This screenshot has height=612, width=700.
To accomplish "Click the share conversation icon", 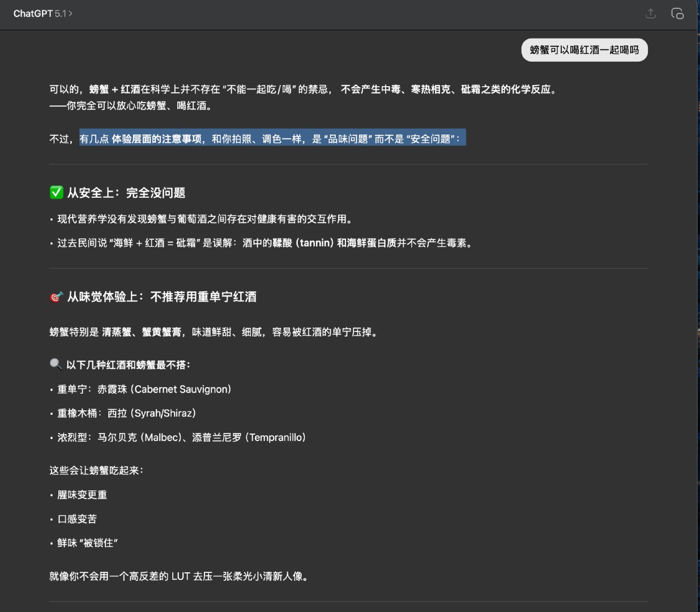I will coord(650,13).
